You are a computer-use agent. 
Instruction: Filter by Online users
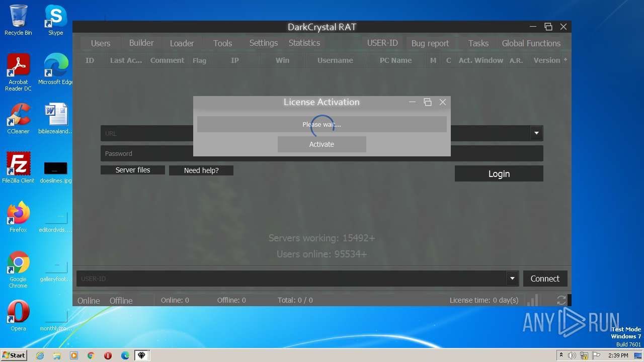click(89, 301)
